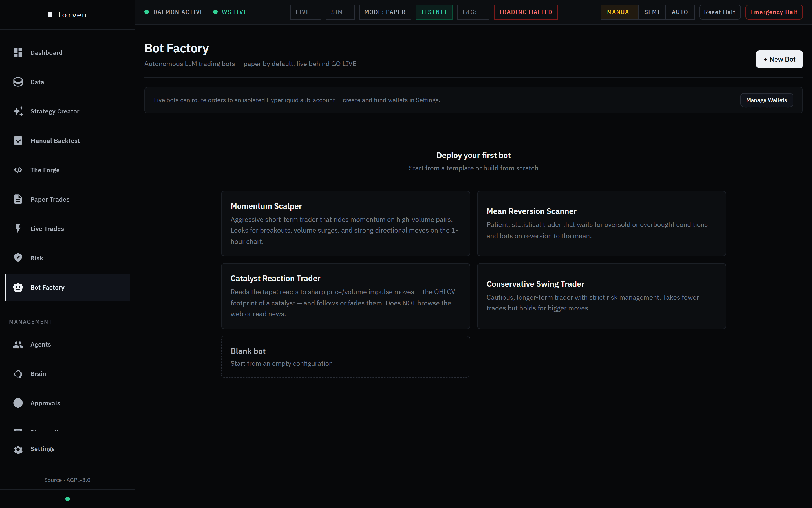812x508 pixels.
Task: Click the Paper Trades document icon
Action: [x=18, y=199]
